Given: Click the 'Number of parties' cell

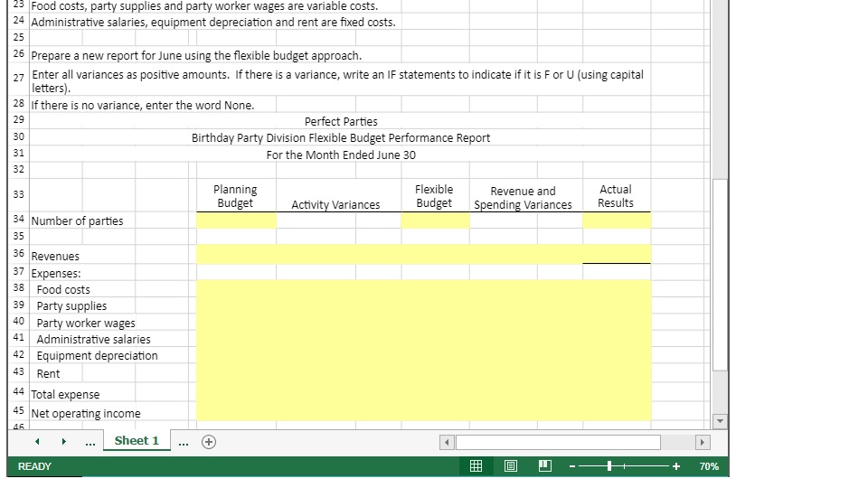Looking at the screenshot, I should pos(77,221).
